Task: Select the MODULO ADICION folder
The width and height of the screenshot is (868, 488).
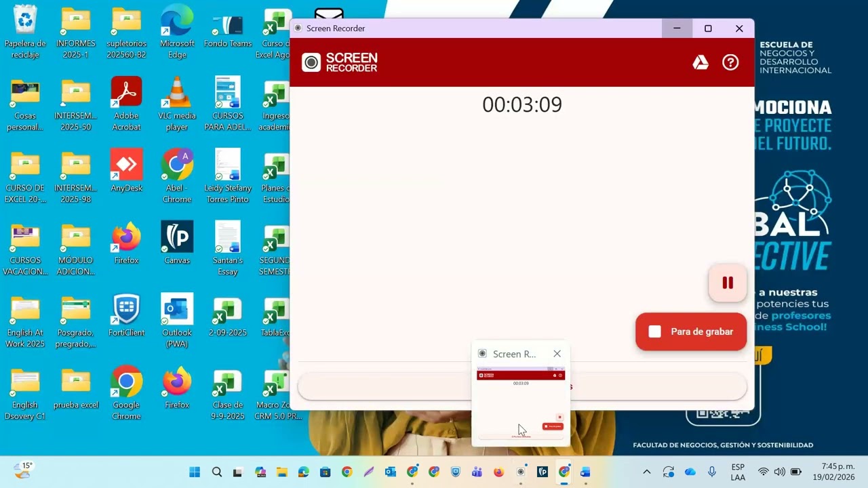Action: coord(76,249)
